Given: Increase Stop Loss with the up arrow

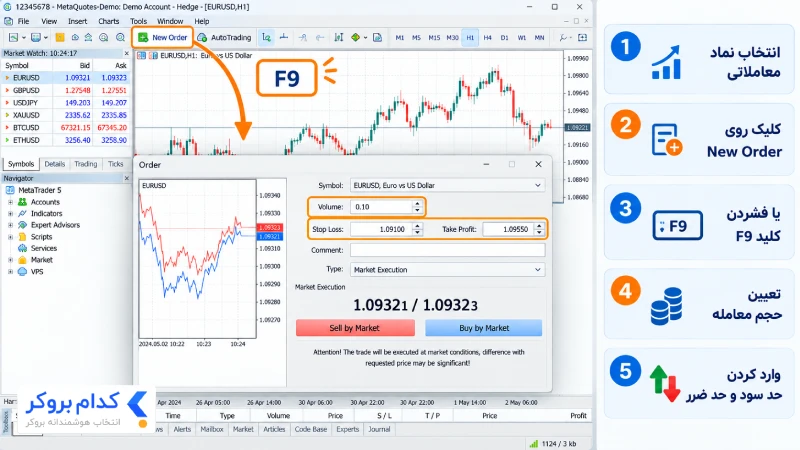Looking at the screenshot, I should (417, 226).
